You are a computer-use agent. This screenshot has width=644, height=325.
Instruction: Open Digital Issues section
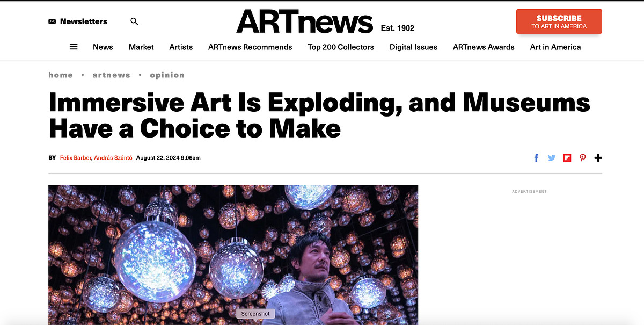click(x=413, y=47)
